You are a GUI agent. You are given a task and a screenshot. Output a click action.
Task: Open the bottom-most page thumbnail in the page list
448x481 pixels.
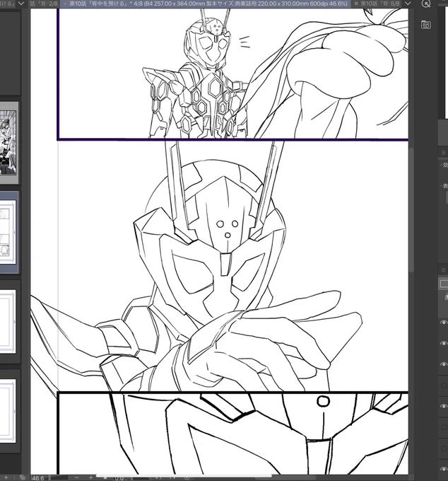pyautogui.click(x=8, y=411)
